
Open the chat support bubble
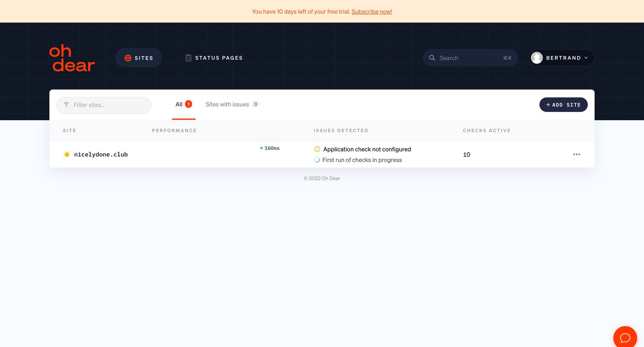(625, 338)
